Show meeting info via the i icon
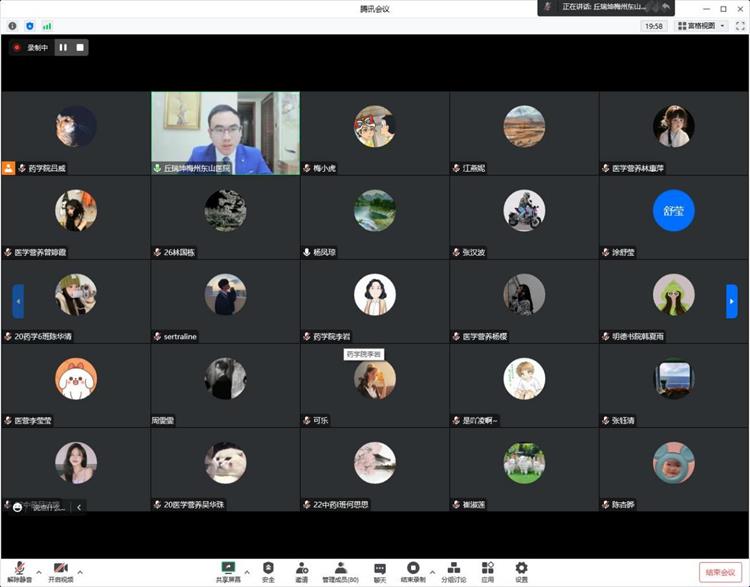The height and width of the screenshot is (587, 750). pyautogui.click(x=12, y=26)
